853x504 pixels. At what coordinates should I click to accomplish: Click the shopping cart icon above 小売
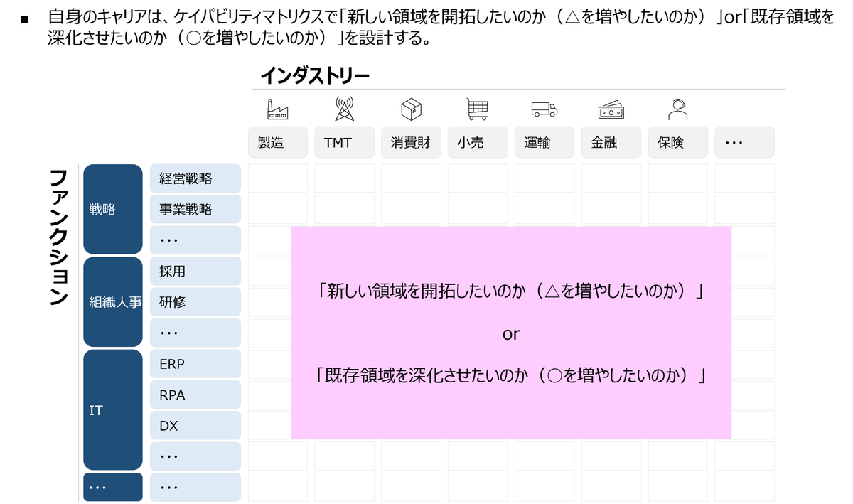pos(478,109)
